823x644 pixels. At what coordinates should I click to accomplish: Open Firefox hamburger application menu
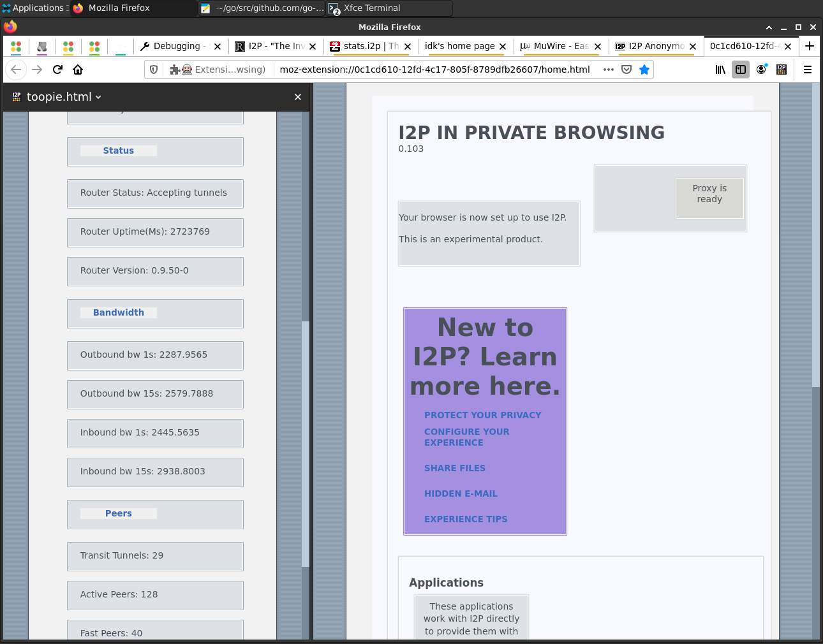click(x=808, y=70)
